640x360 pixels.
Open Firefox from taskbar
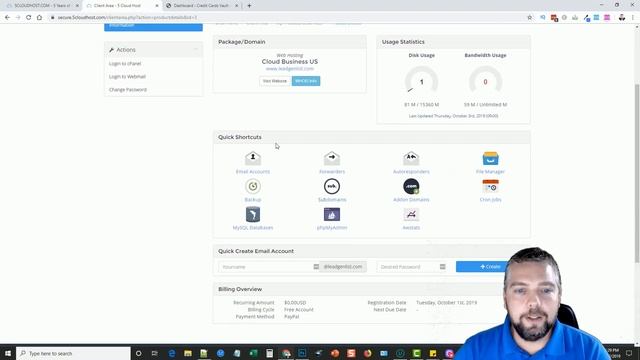367,353
